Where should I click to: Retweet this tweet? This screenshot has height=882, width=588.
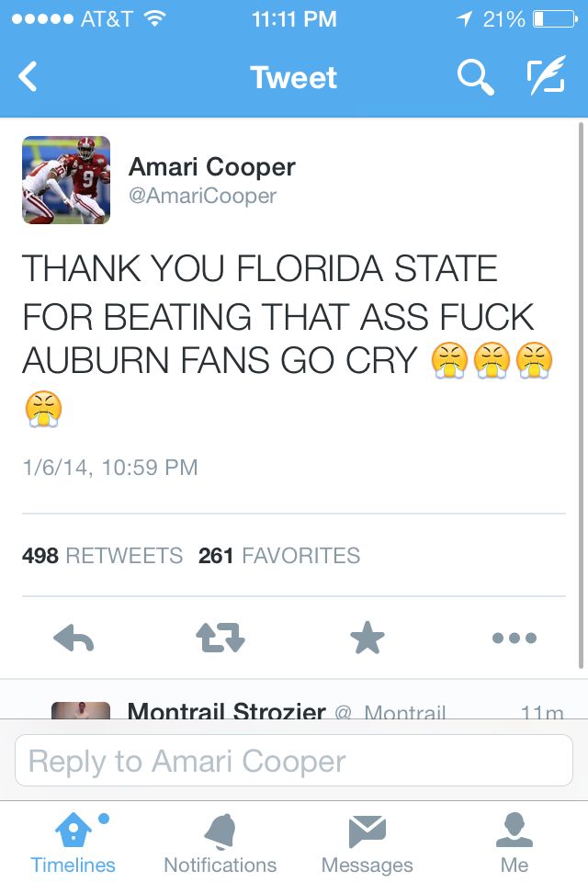click(x=221, y=638)
